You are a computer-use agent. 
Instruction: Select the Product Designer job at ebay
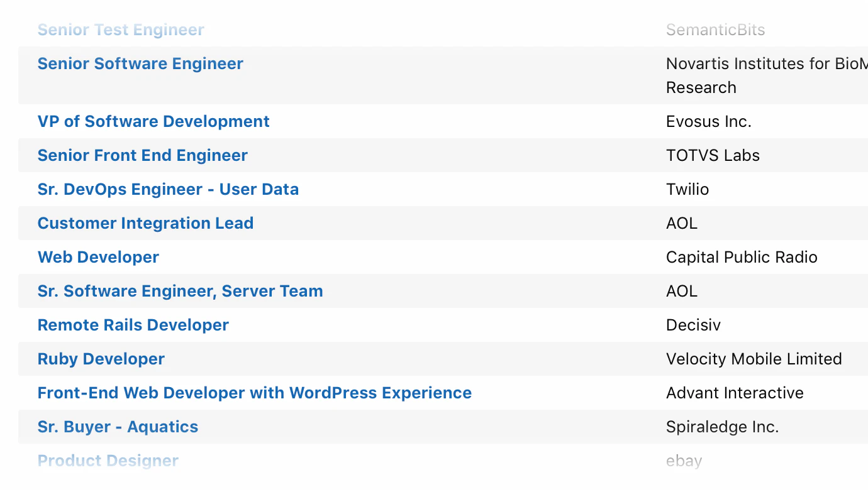coord(108,461)
